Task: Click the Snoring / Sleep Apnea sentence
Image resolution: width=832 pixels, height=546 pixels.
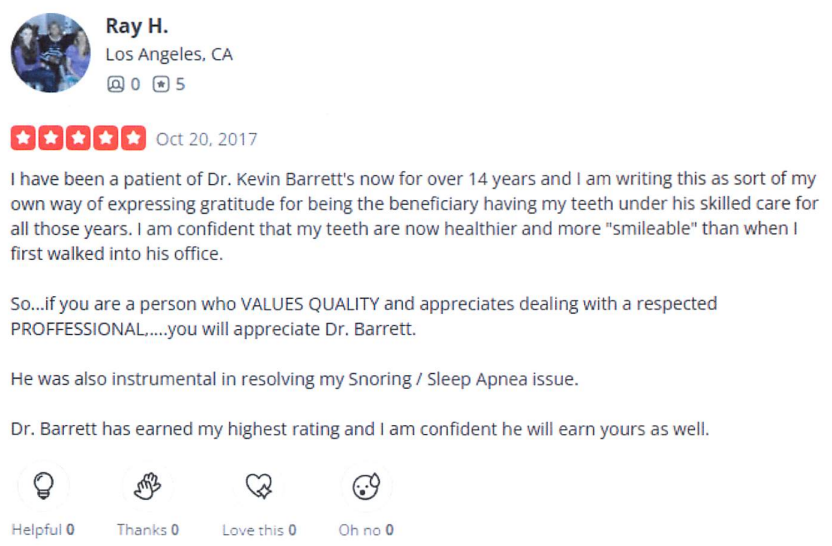Action: click(295, 380)
